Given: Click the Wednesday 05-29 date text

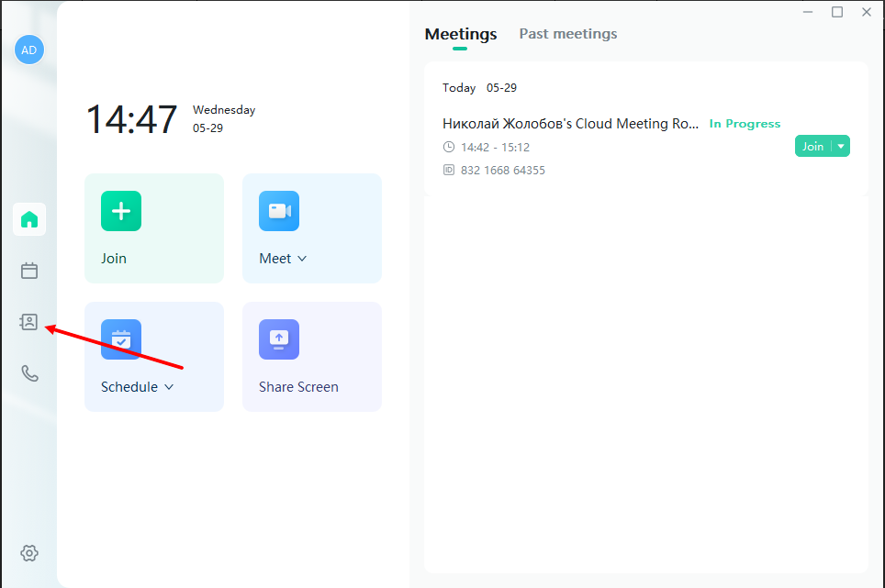Looking at the screenshot, I should 224,119.
